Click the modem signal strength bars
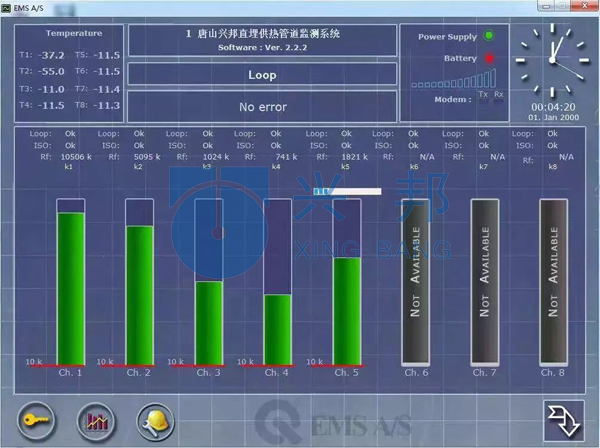Image resolution: width=600 pixels, height=448 pixels. [442, 83]
